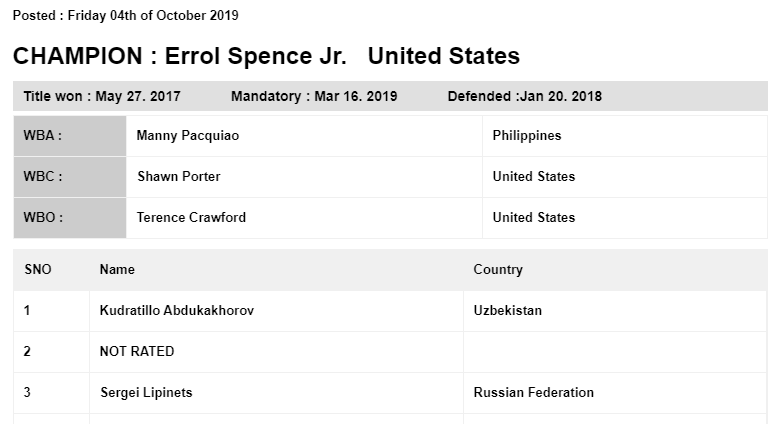The height and width of the screenshot is (424, 780).
Task: Click the Name column header
Action: tap(117, 269)
